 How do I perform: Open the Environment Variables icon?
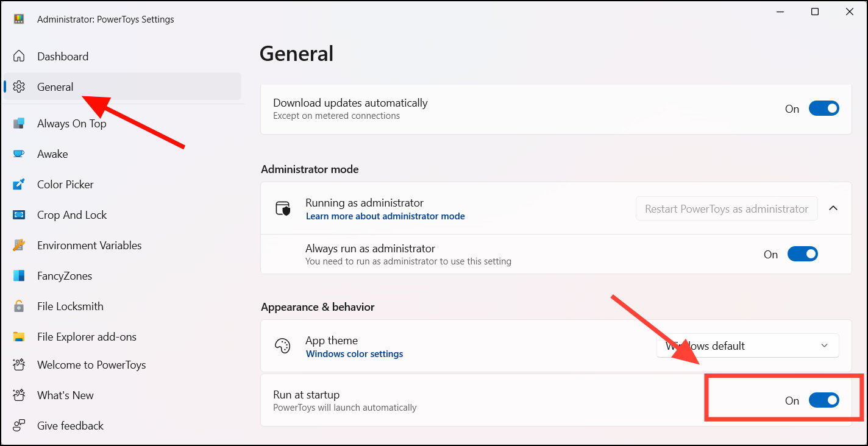tap(19, 246)
